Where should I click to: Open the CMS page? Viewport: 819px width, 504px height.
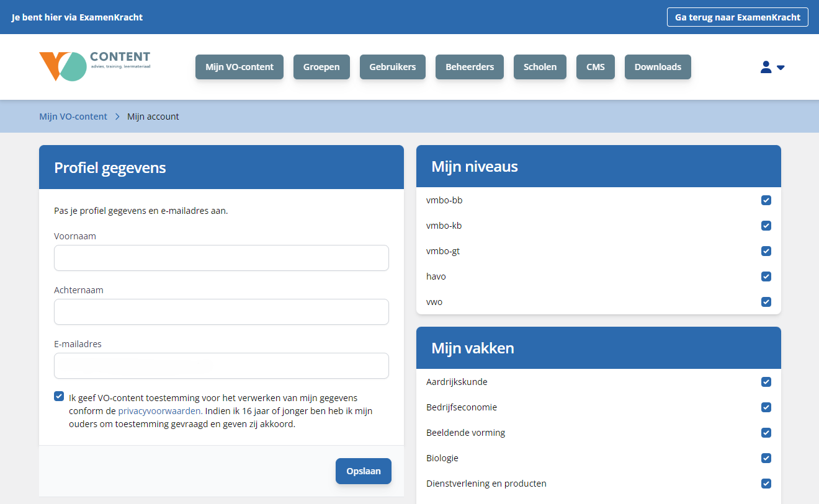pos(595,67)
